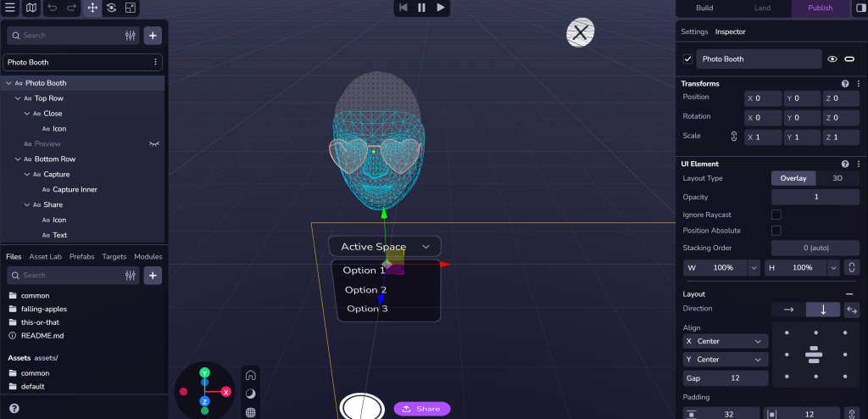868x419 pixels.
Task: Open the hamburger menu
Action: pyautogui.click(x=10, y=8)
